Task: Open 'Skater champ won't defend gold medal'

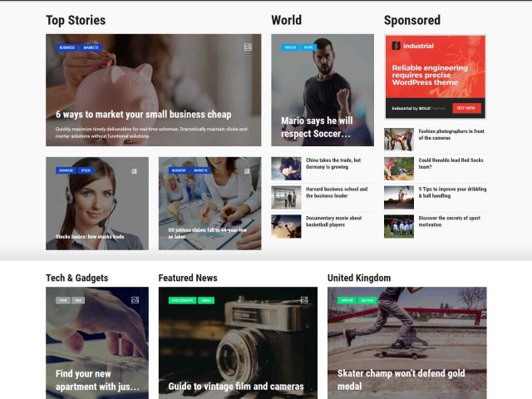Action: pos(401,380)
